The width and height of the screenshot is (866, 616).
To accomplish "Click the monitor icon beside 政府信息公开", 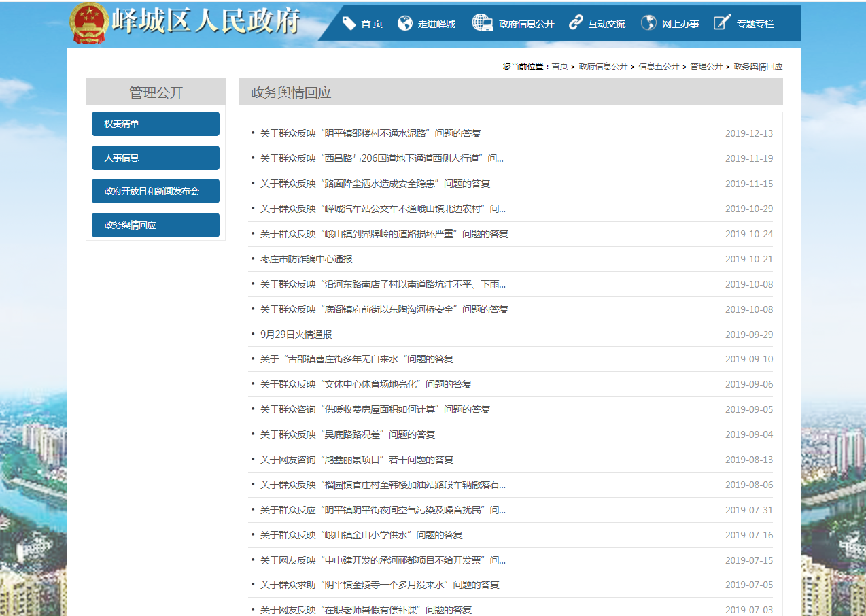I will (x=482, y=22).
